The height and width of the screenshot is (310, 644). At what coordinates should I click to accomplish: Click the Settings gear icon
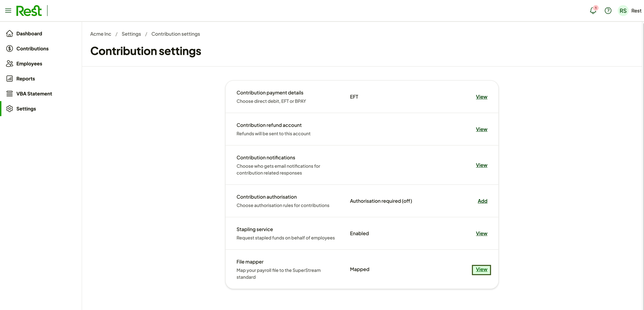tap(10, 109)
